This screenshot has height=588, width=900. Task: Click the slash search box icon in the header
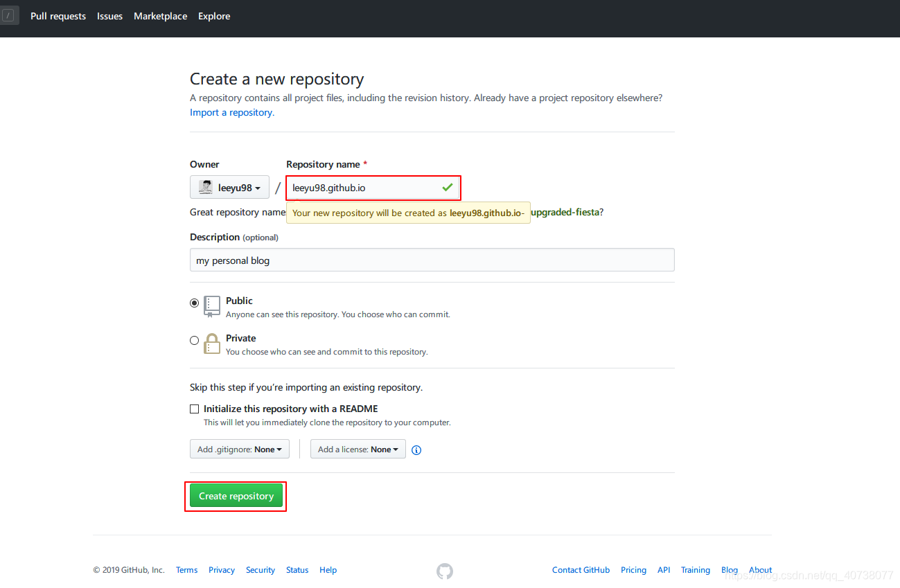click(9, 15)
